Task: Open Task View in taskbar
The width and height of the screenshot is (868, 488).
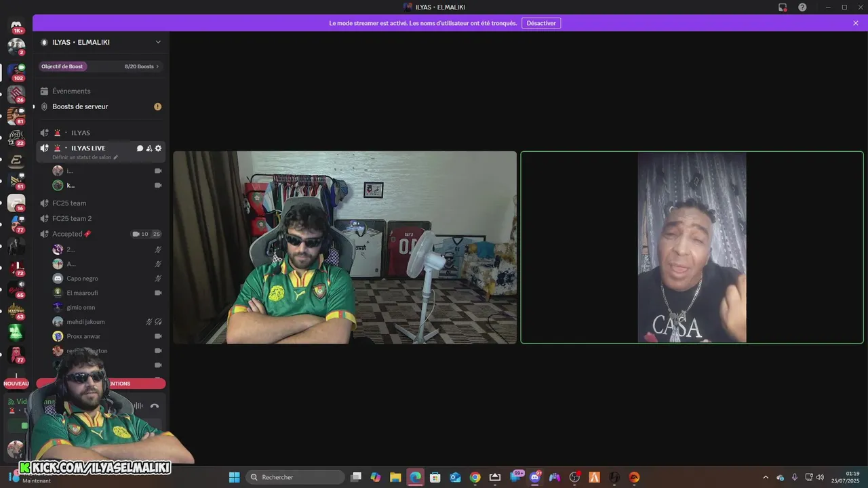Action: [356, 477]
